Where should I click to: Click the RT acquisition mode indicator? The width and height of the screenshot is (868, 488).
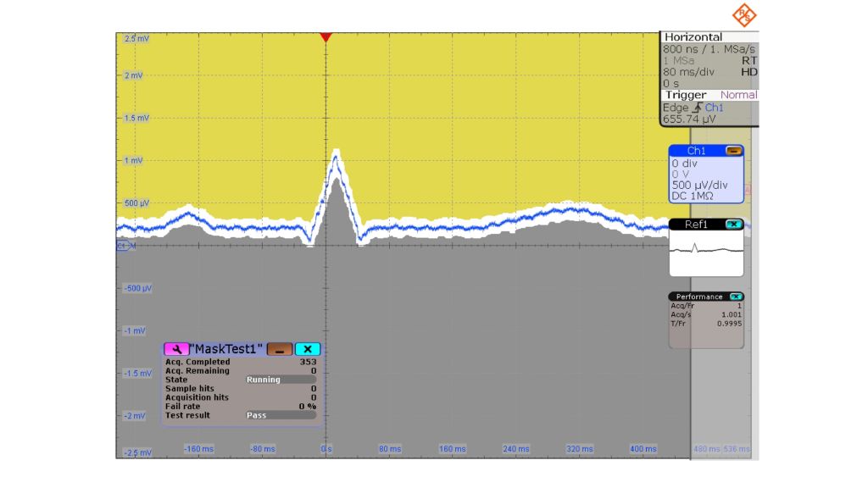pyautogui.click(x=749, y=59)
